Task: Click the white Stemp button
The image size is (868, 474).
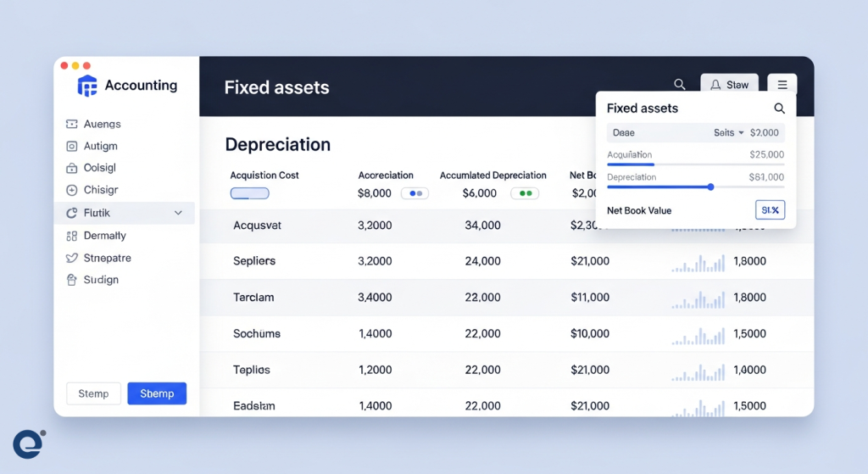Action: 93,393
